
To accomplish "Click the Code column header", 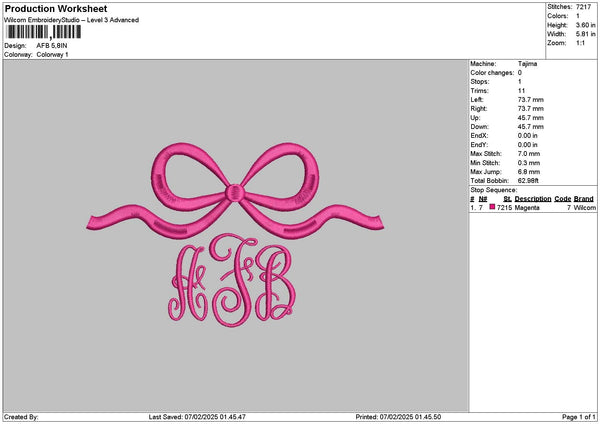I will coord(562,199).
